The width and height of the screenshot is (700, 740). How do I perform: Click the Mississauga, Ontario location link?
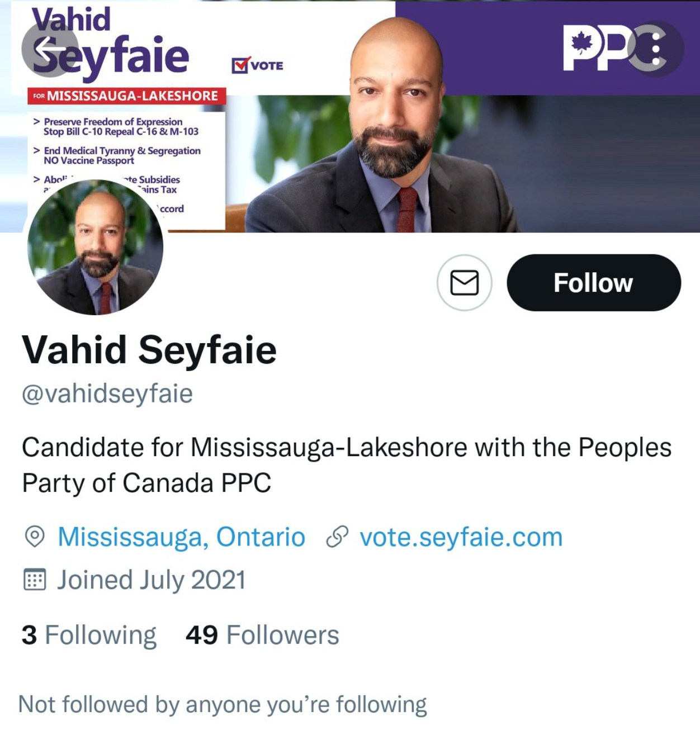(182, 537)
